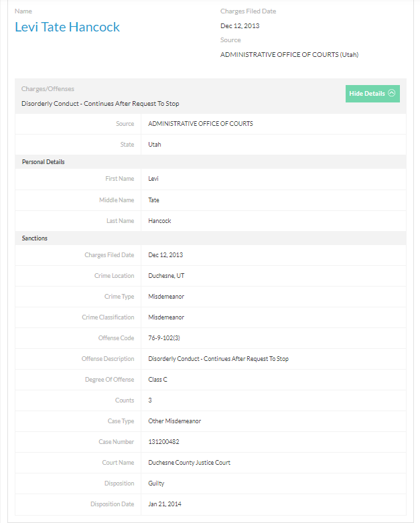The height and width of the screenshot is (523, 420).
Task: Click the Disposition value Guilty
Action: (x=157, y=483)
